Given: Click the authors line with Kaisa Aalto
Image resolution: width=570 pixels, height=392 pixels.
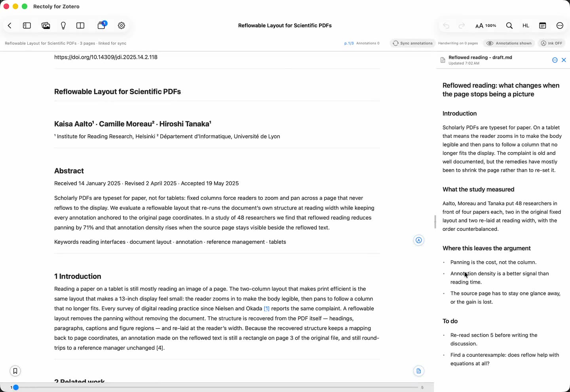Looking at the screenshot, I should (133, 124).
